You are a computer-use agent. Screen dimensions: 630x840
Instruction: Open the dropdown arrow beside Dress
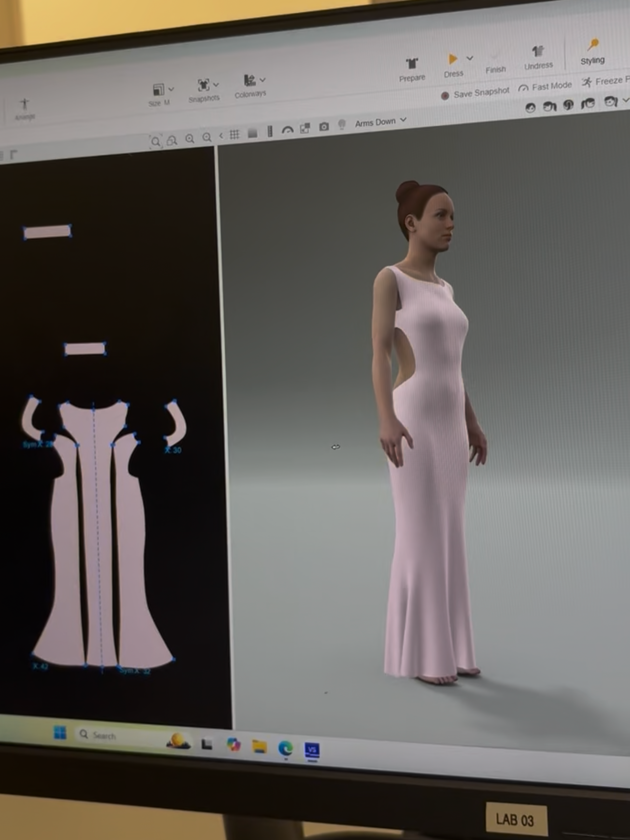pos(470,58)
